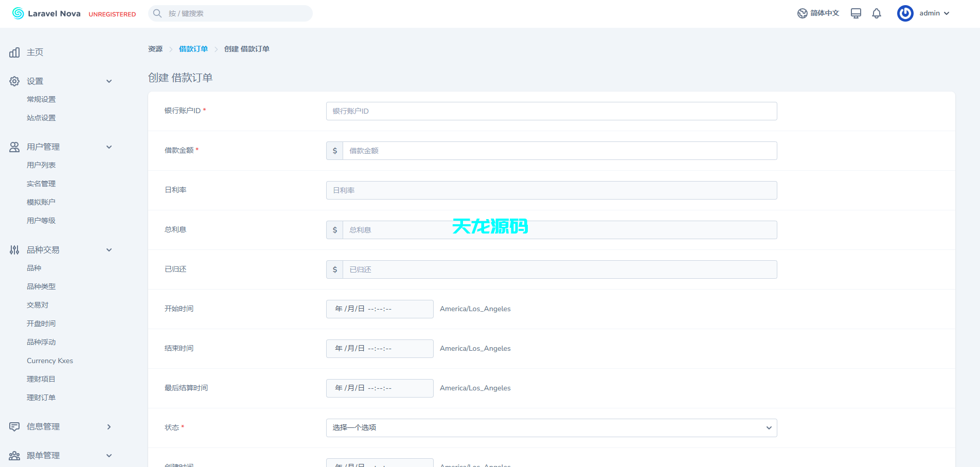The image size is (980, 467).
Task: Select the 用户管理 users icon
Action: coord(14,147)
